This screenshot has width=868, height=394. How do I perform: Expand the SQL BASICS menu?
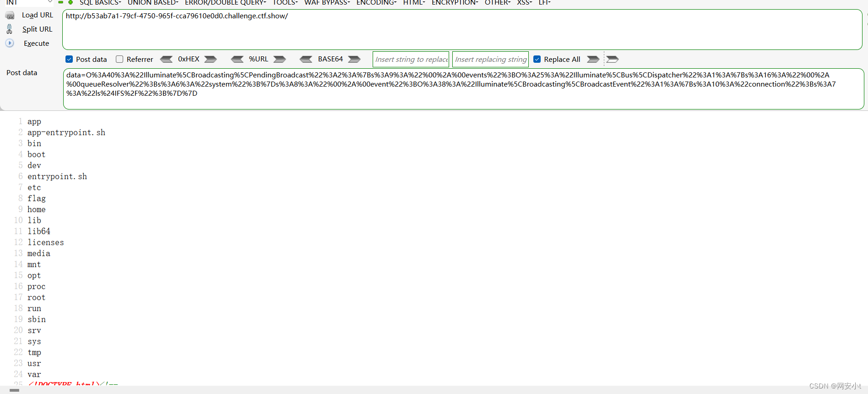(x=100, y=3)
